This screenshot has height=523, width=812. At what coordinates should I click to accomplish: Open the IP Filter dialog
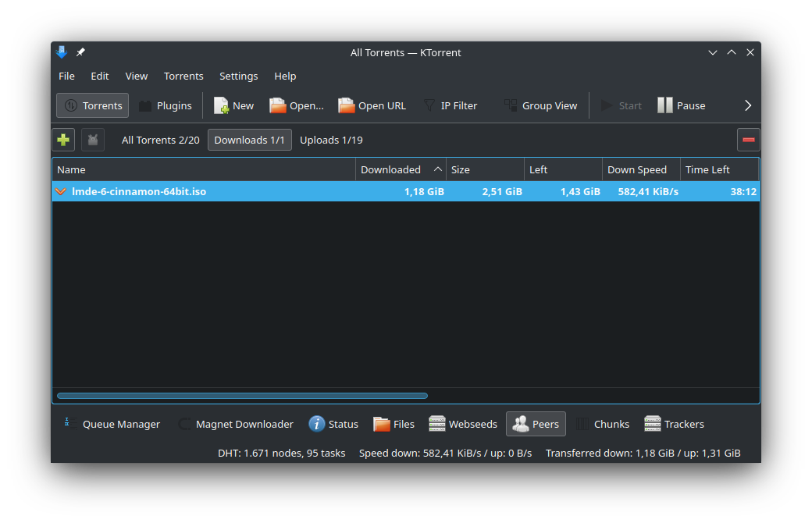pyautogui.click(x=451, y=105)
